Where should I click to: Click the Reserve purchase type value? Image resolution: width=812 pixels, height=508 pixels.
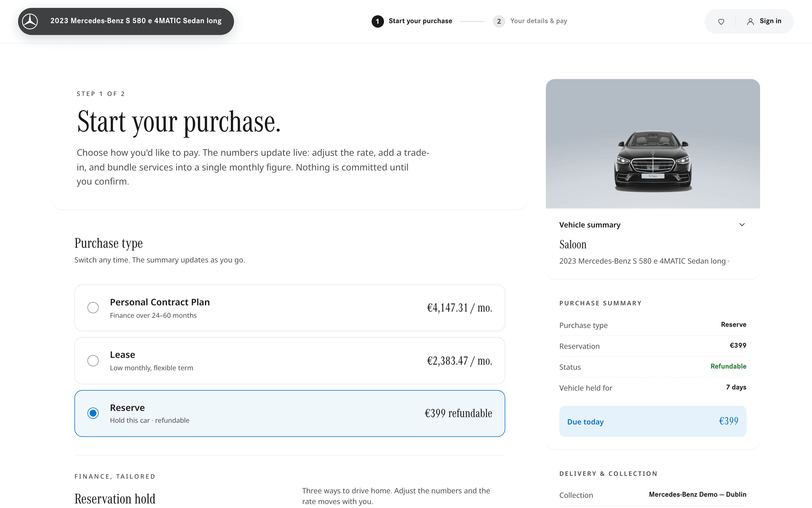[x=734, y=325]
